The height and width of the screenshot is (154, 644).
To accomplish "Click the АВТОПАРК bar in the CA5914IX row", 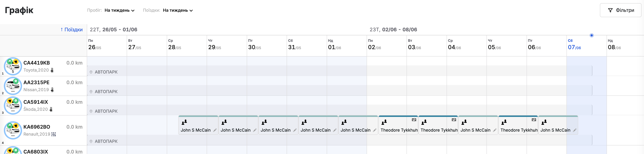I will point(340,110).
